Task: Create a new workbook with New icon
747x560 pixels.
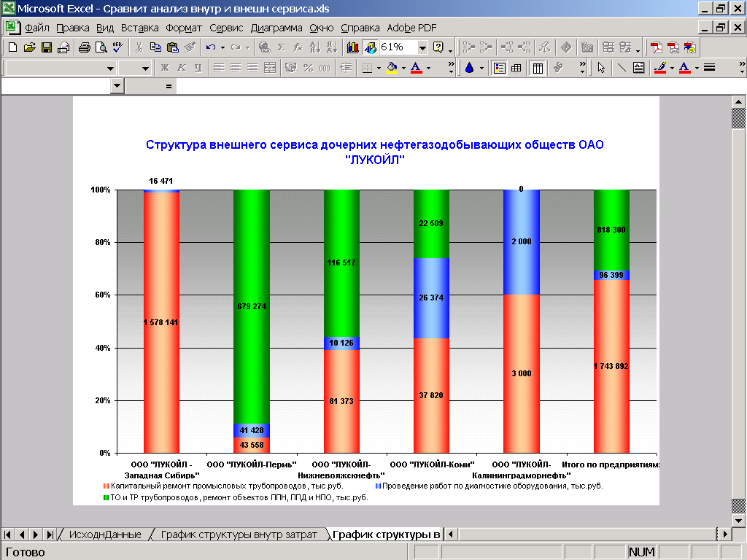Action: click(x=13, y=47)
